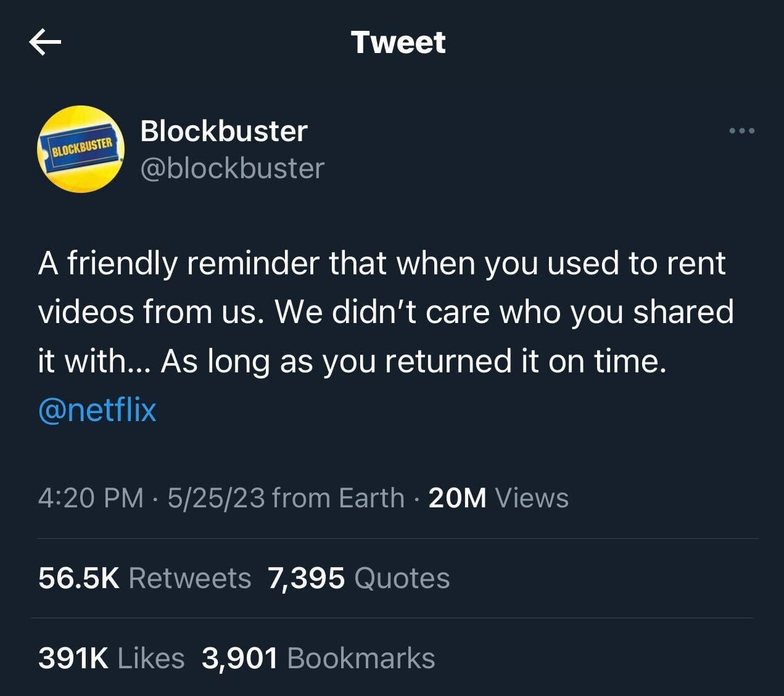Open the @blockbuster handle profile
Image resolution: width=784 pixels, height=696 pixels.
(x=233, y=168)
